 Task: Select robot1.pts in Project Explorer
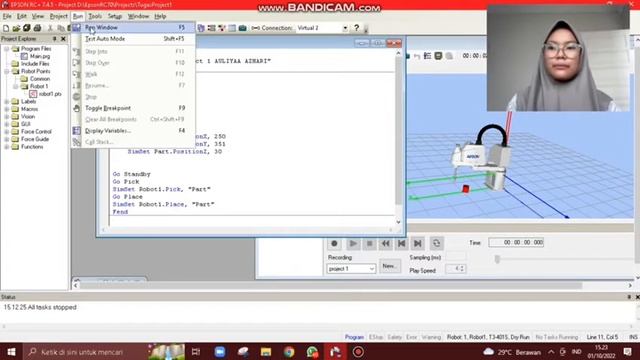(50, 94)
